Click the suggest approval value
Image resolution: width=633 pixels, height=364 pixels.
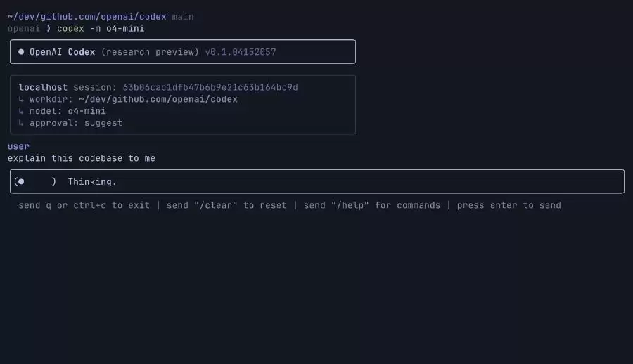[x=103, y=123]
